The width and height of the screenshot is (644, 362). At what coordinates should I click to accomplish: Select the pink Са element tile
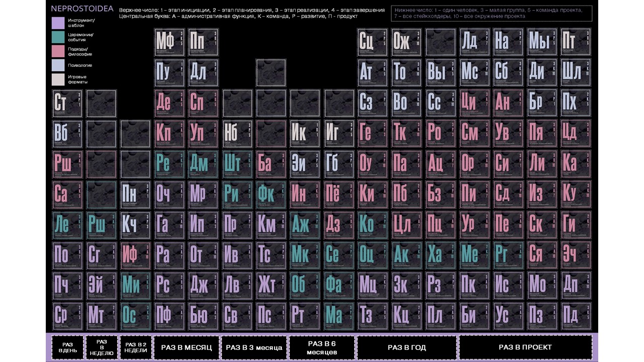(68, 195)
